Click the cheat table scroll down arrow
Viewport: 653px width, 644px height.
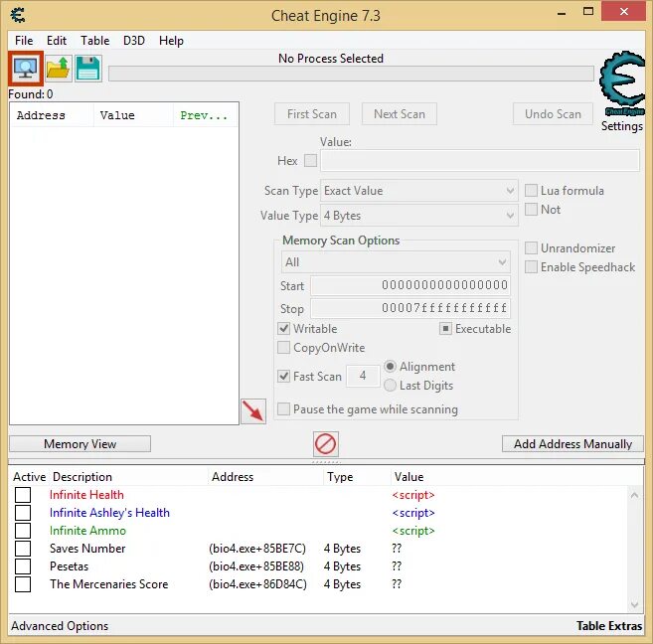tap(635, 604)
